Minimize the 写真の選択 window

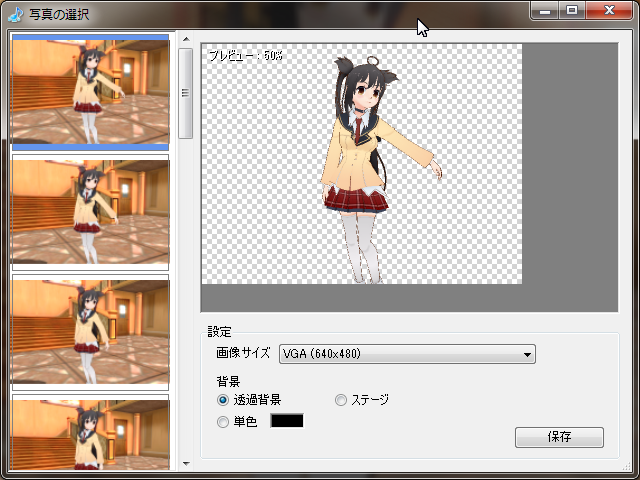tap(544, 10)
